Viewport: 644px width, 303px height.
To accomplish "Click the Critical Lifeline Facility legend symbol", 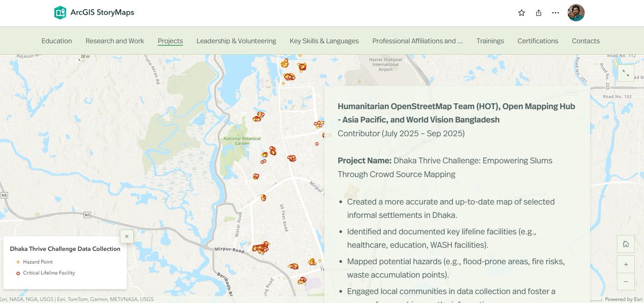I will [x=18, y=273].
